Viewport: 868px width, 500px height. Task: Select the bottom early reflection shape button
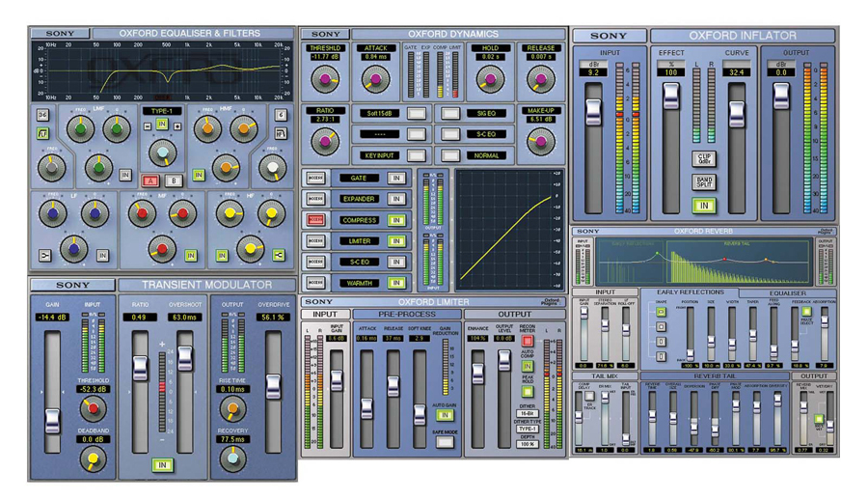(661, 356)
